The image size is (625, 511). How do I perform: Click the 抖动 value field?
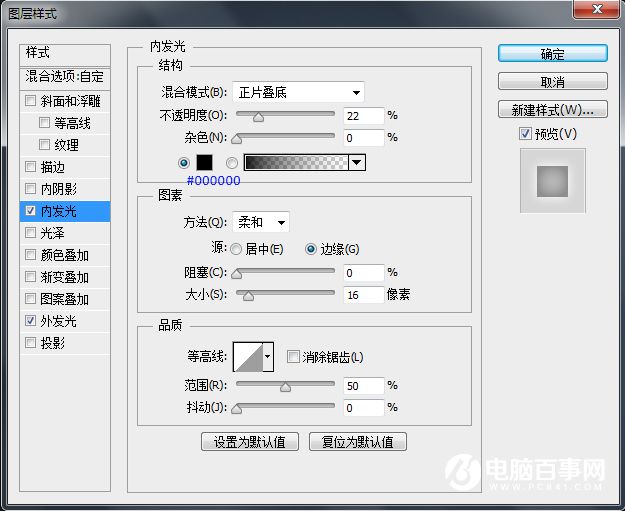click(364, 408)
